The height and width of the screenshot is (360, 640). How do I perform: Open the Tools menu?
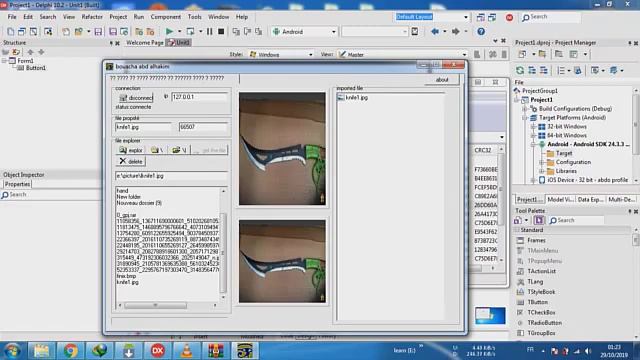pyautogui.click(x=195, y=17)
